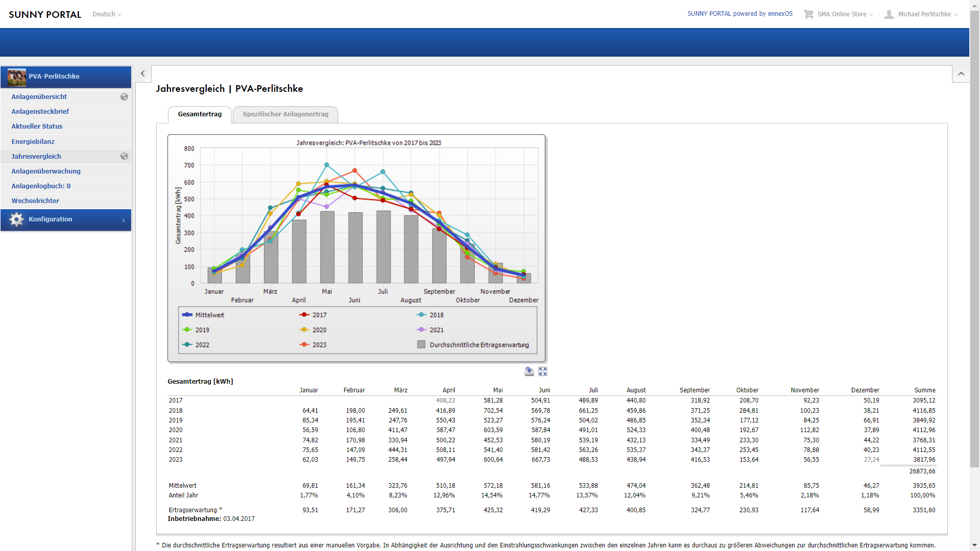This screenshot has height=551, width=980.
Task: Click the chart data download icon
Action: (x=529, y=371)
